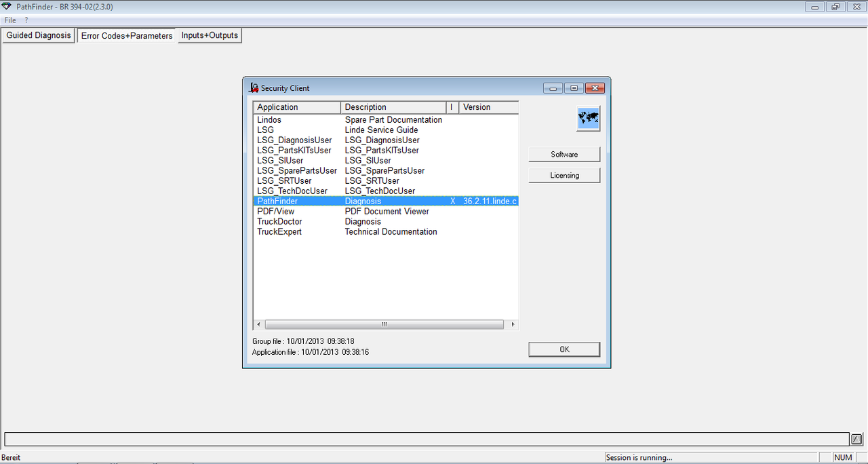The image size is (868, 464).
Task: Click the Version column header
Action: point(489,107)
